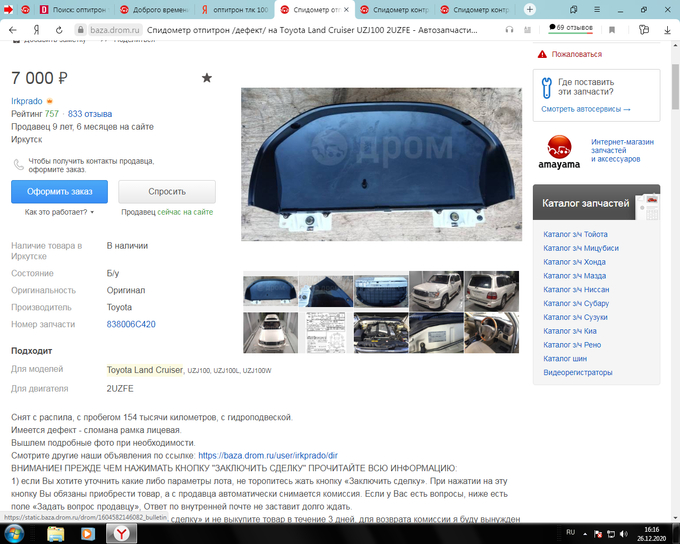This screenshot has width=680, height=544.
Task: Open the network tray icon
Action: 611,534
